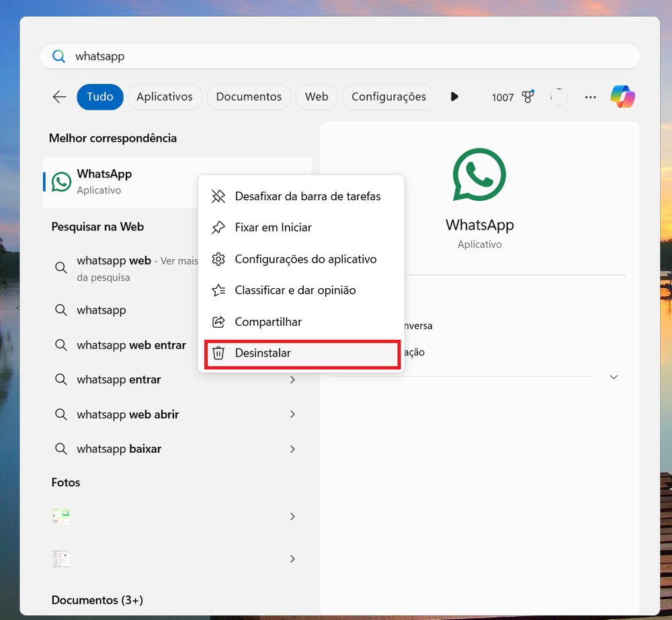
Task: Open the second photo thumbnail under Fotos
Action: tap(61, 559)
